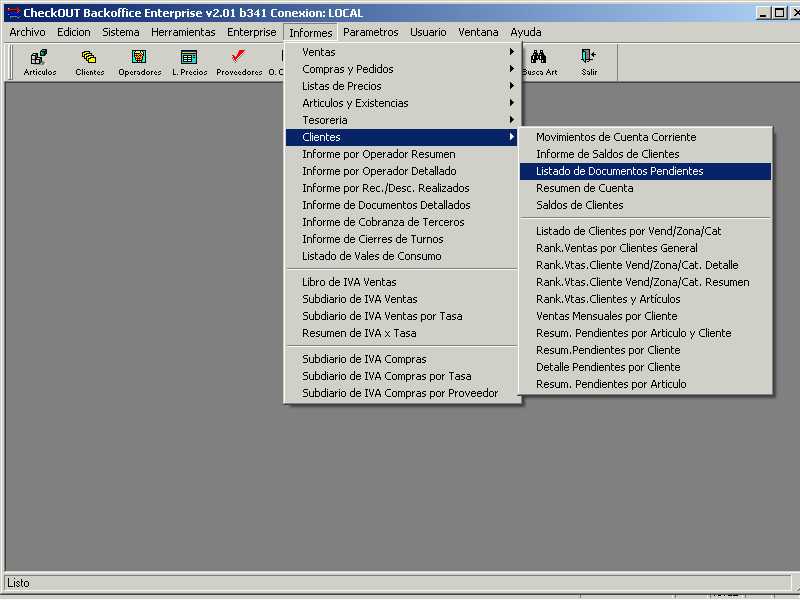Open Libro de IVA Ventas report
Viewport: 800px width, 600px height.
tap(402, 282)
